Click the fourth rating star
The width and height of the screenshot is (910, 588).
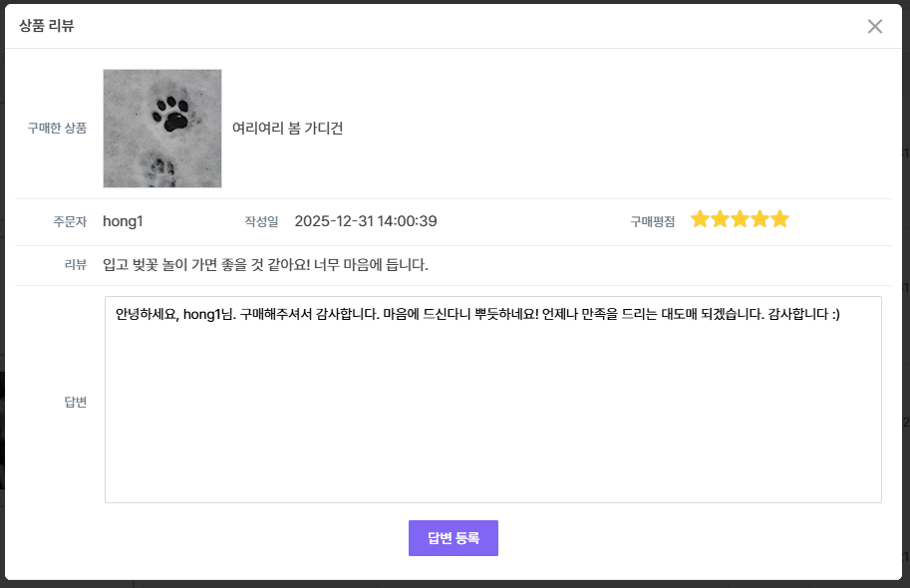click(759, 219)
